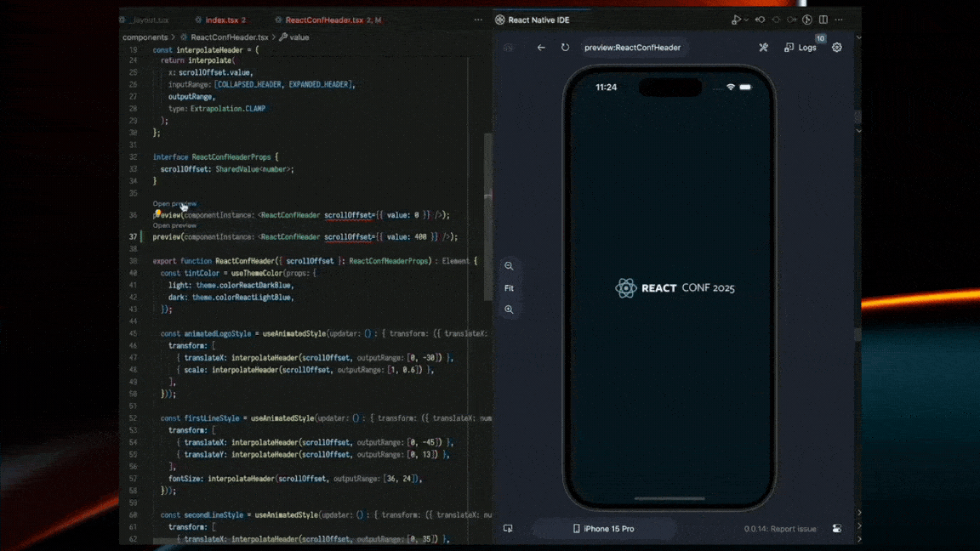
Task: Click the time 11:24 in the phone status bar
Action: tap(607, 88)
